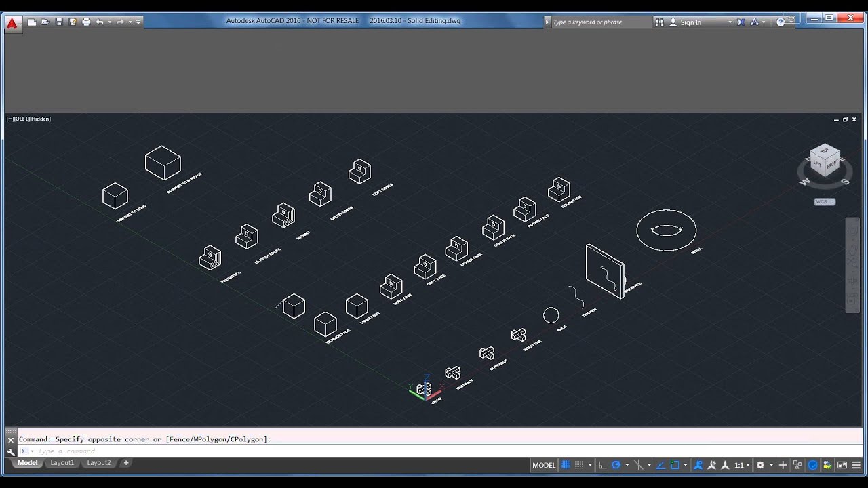Open the Autodesk A360 stay connected icon
Viewport: 868px width, 488px height.
[754, 22]
